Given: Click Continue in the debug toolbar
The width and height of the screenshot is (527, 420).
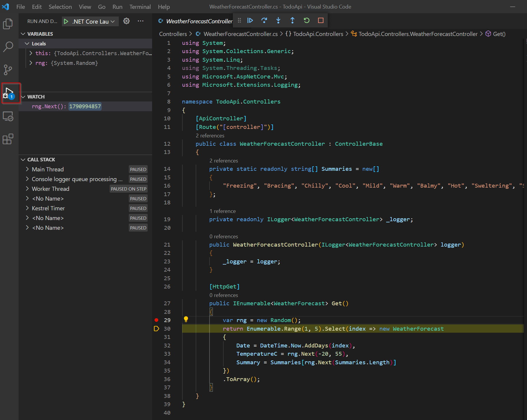Looking at the screenshot, I should click(250, 20).
